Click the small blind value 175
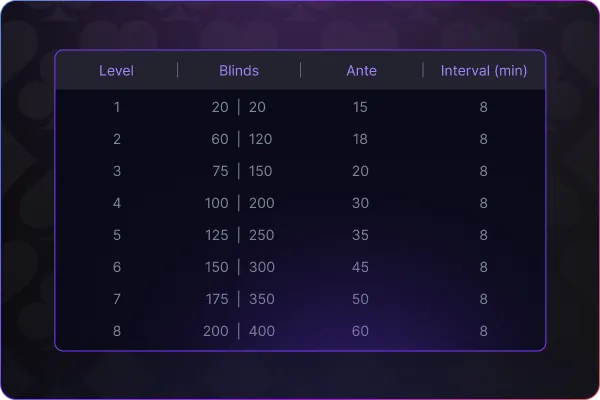 (217, 299)
